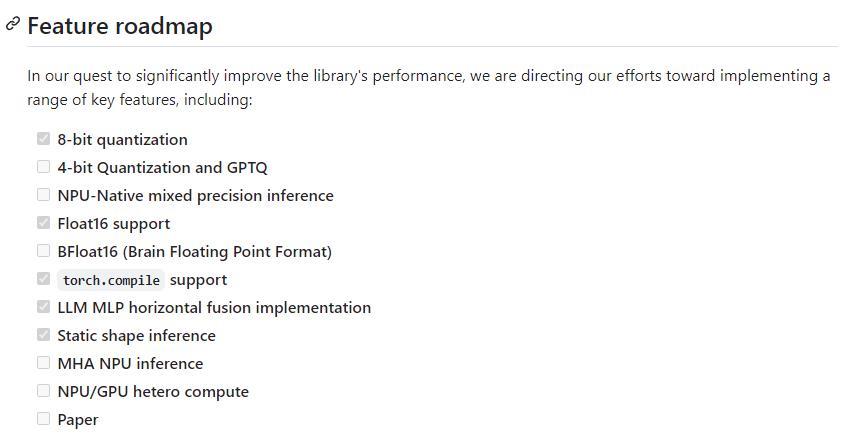
Task: Toggle the torch.compile support checkbox
Action: point(43,279)
